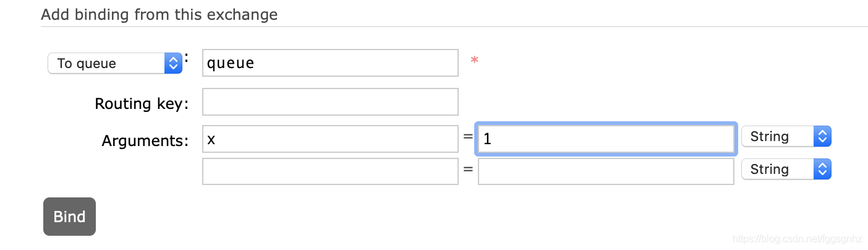Select the argument name field containing 'x'
The height and width of the screenshot is (250, 868).
click(330, 139)
